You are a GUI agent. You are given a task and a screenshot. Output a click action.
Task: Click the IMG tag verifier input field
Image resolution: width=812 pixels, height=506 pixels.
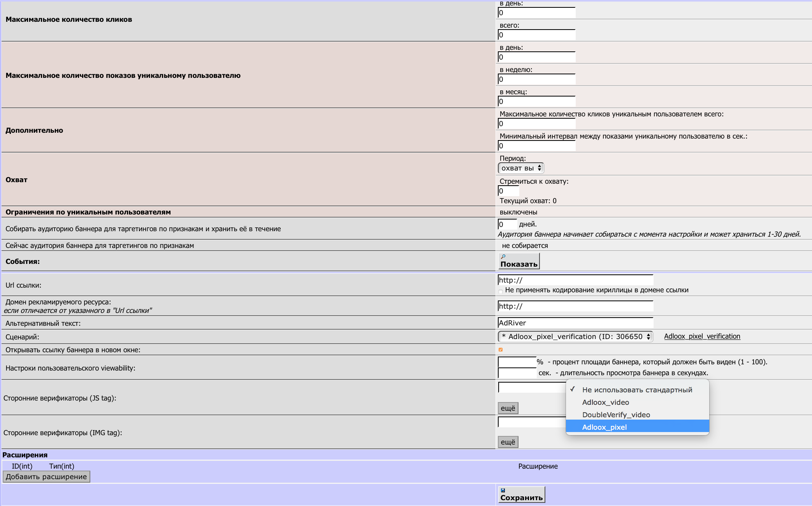click(532, 422)
